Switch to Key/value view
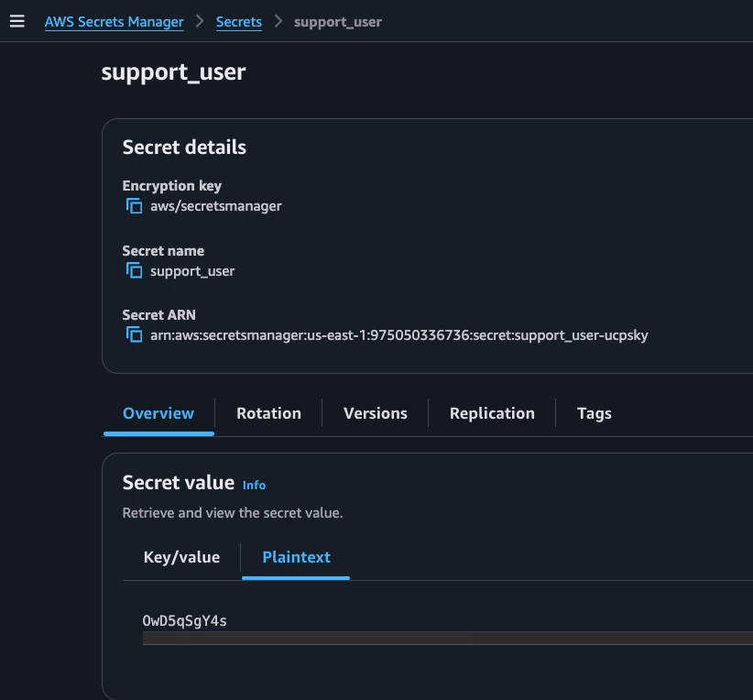 click(181, 557)
